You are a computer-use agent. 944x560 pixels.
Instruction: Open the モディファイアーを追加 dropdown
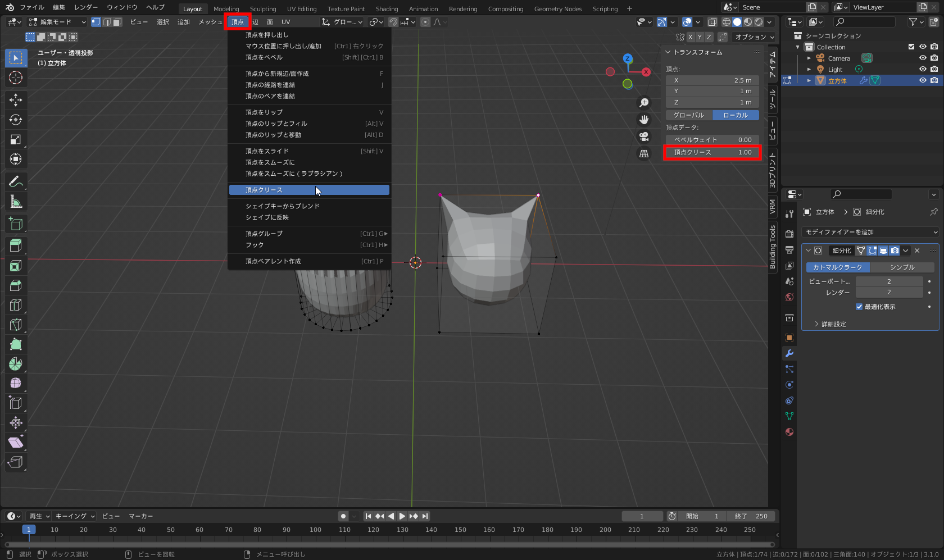click(870, 232)
